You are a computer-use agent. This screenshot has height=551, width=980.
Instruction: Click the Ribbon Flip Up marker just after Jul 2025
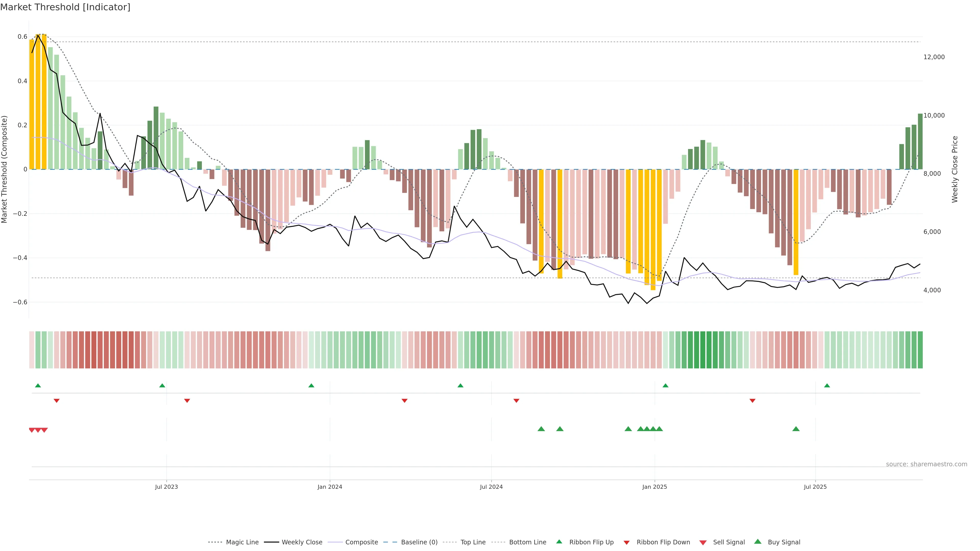(827, 386)
